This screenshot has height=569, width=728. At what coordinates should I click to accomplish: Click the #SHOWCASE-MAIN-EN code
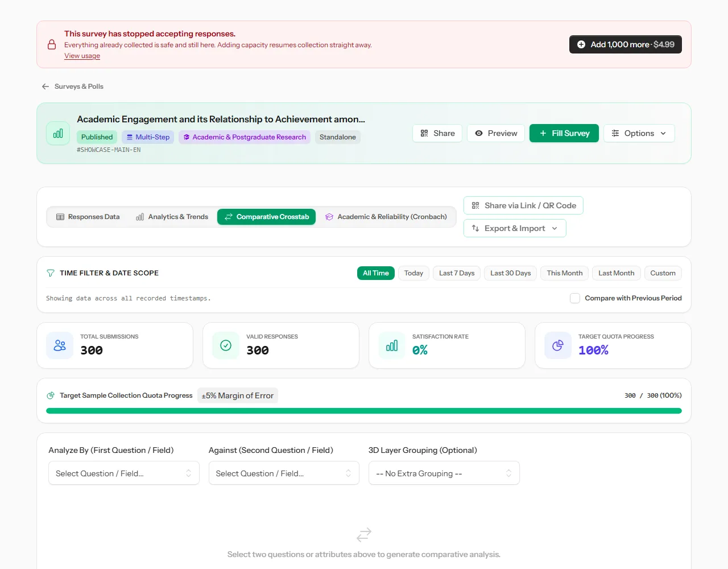tap(109, 150)
